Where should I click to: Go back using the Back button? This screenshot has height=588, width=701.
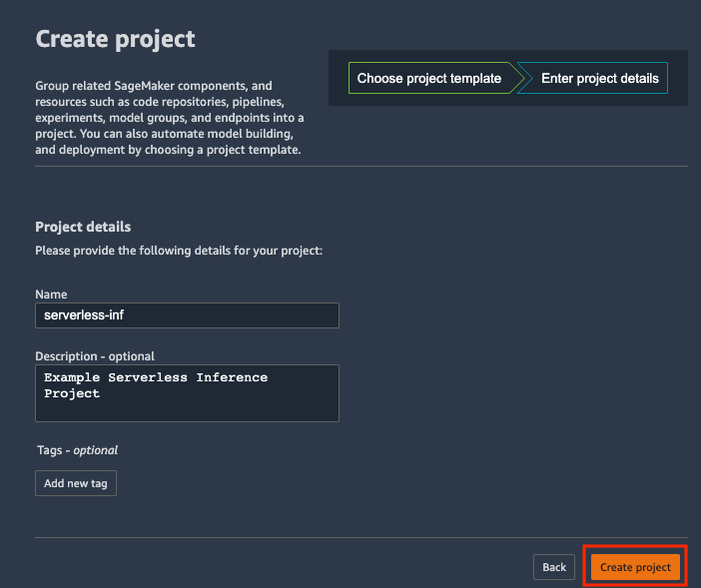[x=554, y=567]
